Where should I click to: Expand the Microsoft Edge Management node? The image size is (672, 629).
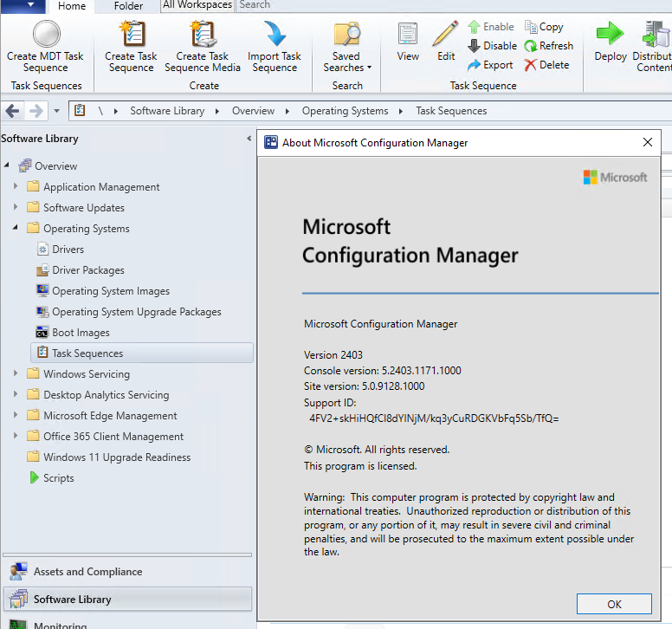pyautogui.click(x=16, y=415)
